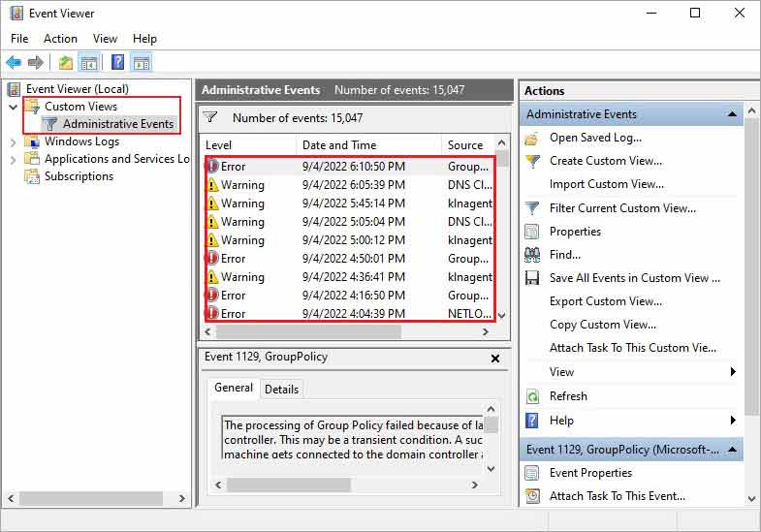This screenshot has width=761, height=532.
Task: Click the Event Viewer title bar app icon
Action: click(16, 14)
